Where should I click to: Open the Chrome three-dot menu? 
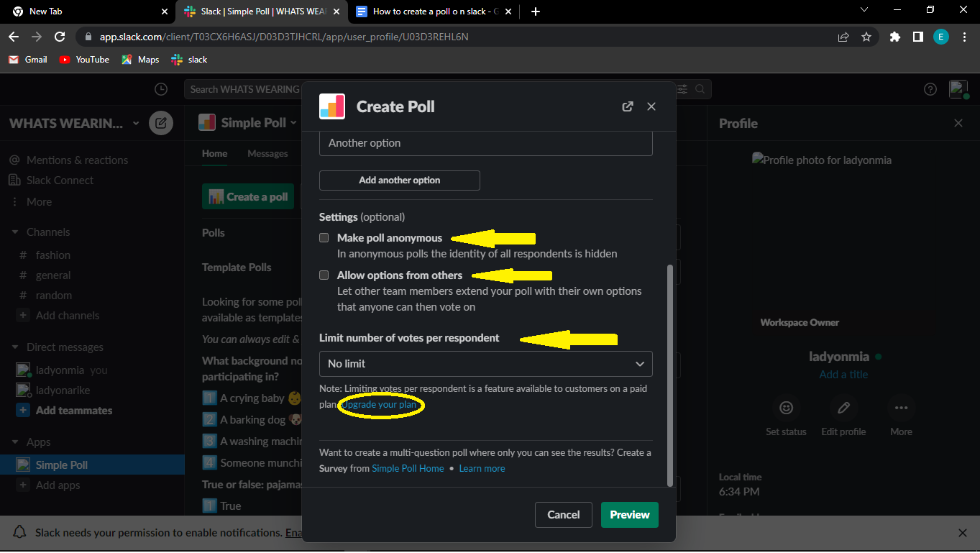[964, 37]
